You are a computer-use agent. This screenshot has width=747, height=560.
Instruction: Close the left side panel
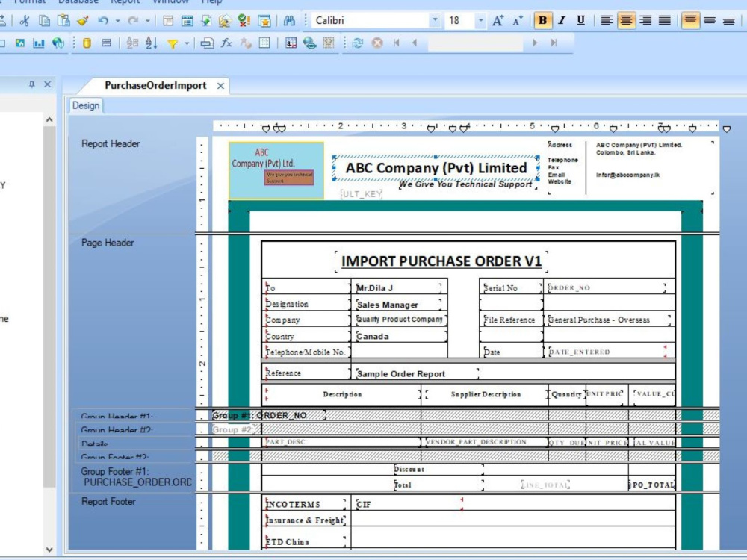47,84
